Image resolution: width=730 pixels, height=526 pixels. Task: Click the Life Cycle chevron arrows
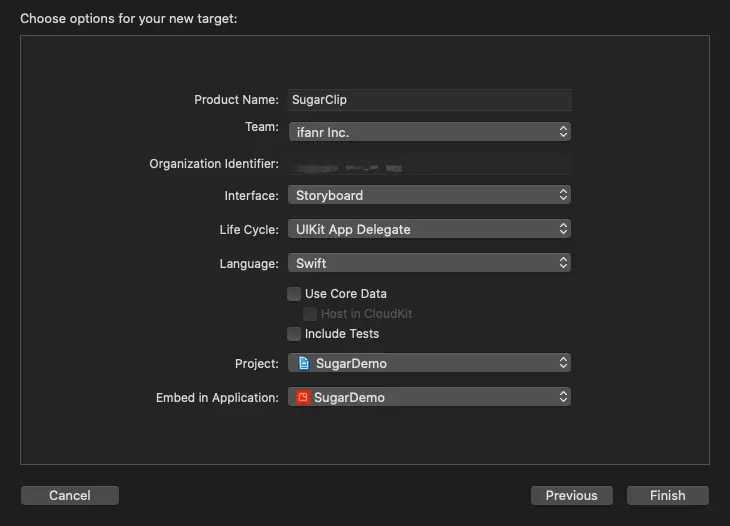(x=563, y=229)
